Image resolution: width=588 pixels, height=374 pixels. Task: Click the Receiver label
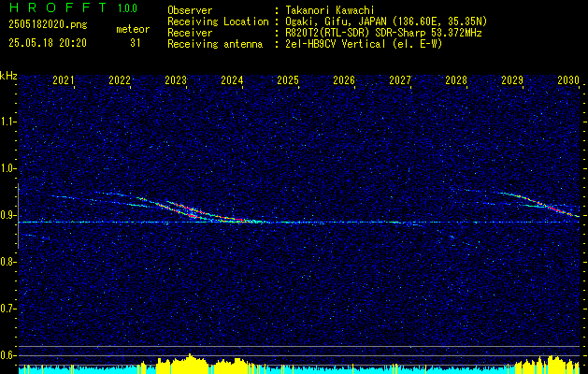point(190,33)
